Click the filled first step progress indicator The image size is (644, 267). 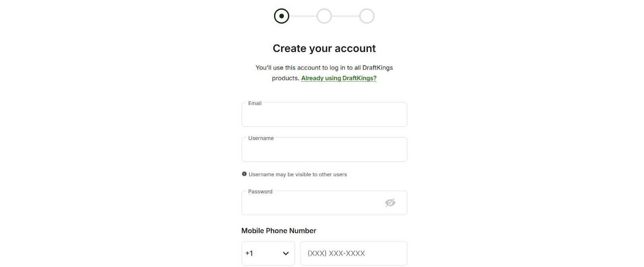pyautogui.click(x=282, y=16)
